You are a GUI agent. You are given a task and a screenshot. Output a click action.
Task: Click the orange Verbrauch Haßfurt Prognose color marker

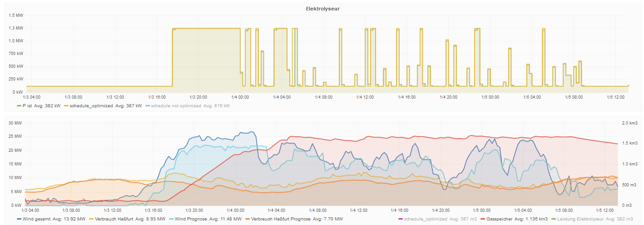click(248, 219)
